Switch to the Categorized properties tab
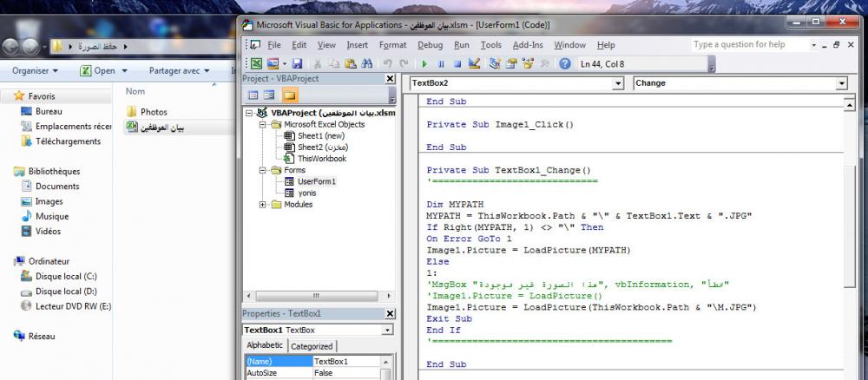The width and height of the screenshot is (868, 380). (x=312, y=346)
